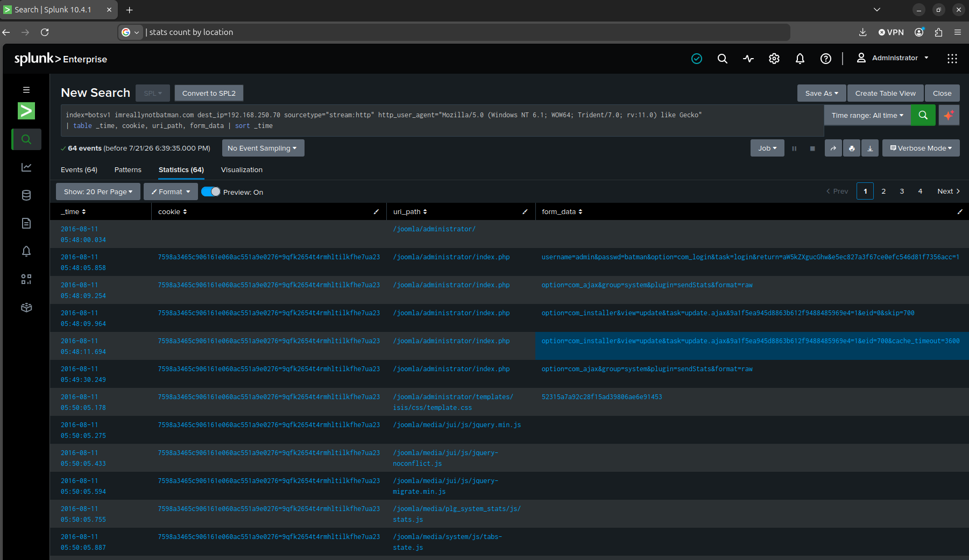Open a new browser tab
Image resolution: width=969 pixels, height=560 pixels.
click(130, 10)
